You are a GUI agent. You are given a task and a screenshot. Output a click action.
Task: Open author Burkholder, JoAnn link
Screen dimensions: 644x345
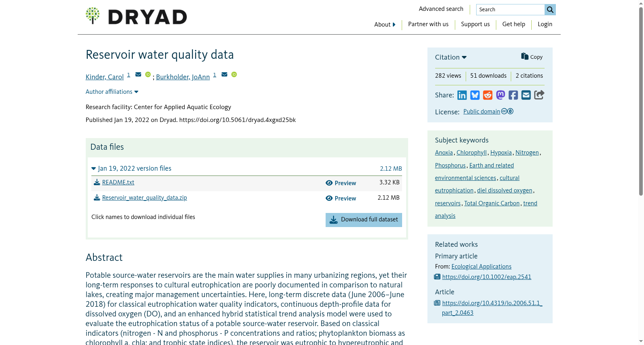pos(183,77)
